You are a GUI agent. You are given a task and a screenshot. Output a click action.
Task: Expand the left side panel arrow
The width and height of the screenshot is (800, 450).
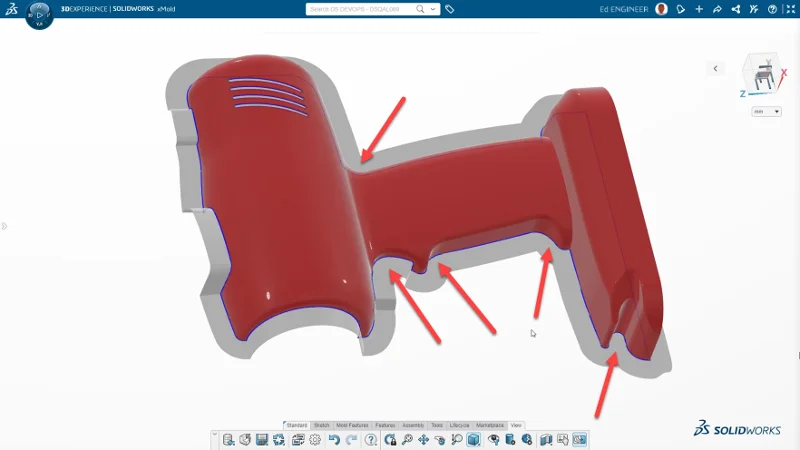[4, 226]
